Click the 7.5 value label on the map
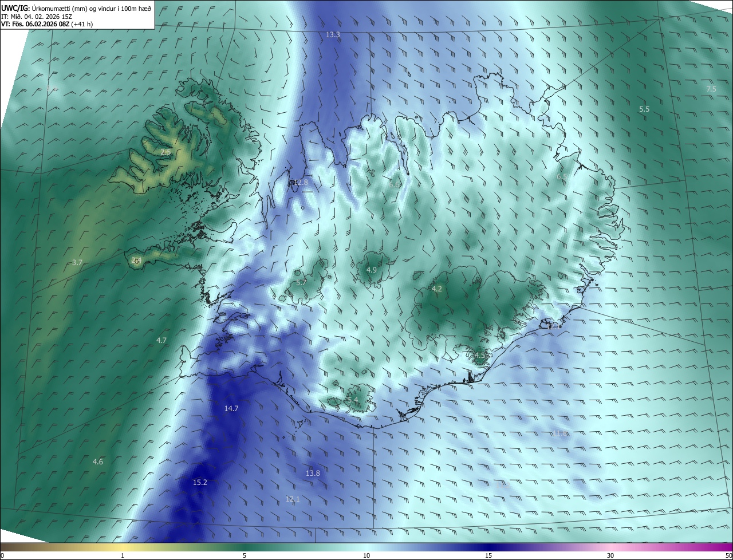The image size is (733, 560). 711,89
